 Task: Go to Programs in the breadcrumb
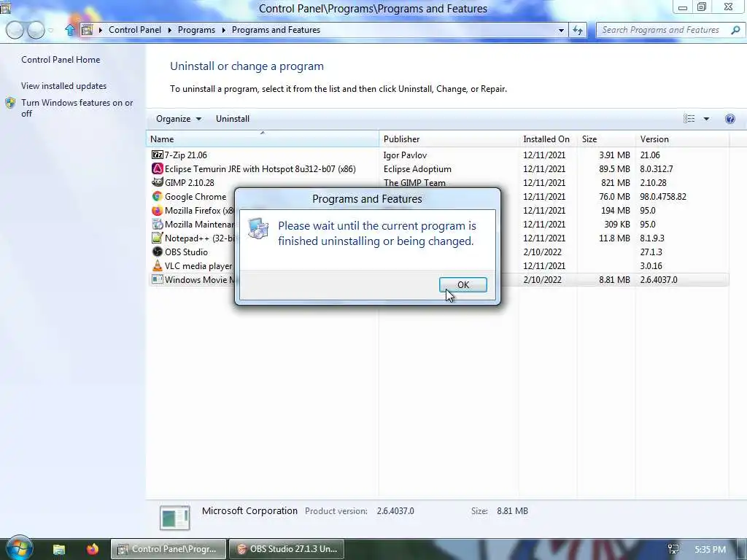(x=196, y=30)
